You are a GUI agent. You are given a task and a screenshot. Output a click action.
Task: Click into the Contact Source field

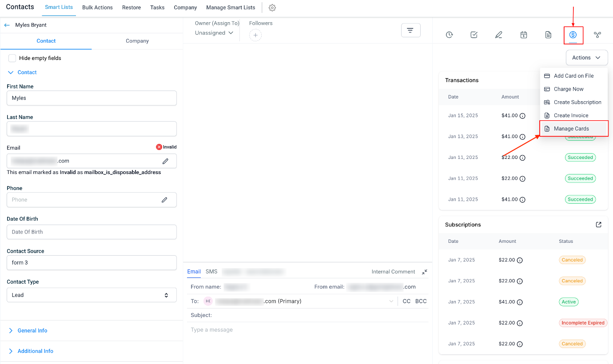[x=92, y=263]
